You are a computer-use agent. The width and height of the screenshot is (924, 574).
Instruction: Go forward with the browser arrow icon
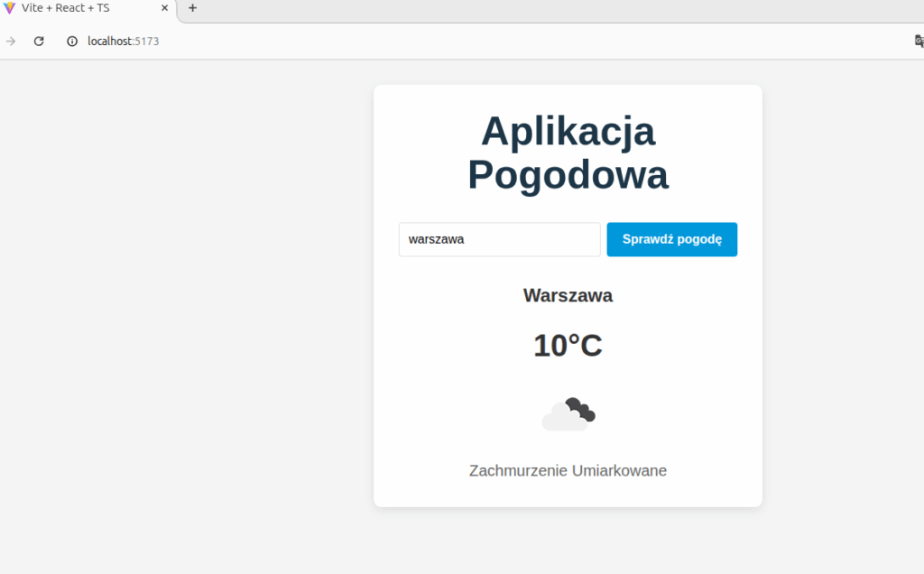11,42
